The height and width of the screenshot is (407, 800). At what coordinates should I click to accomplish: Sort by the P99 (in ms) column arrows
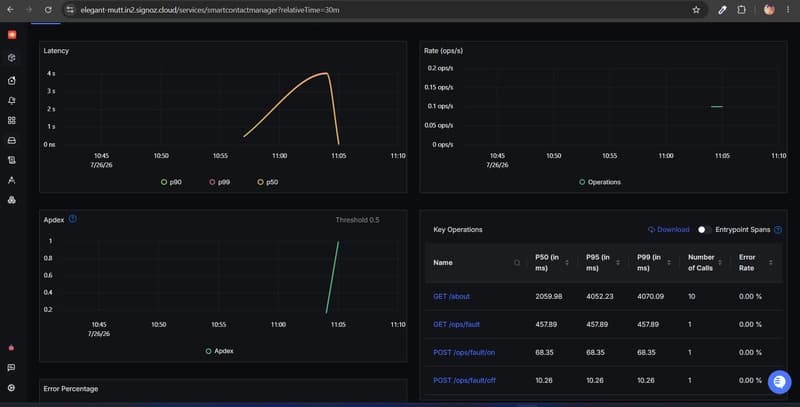click(669, 263)
